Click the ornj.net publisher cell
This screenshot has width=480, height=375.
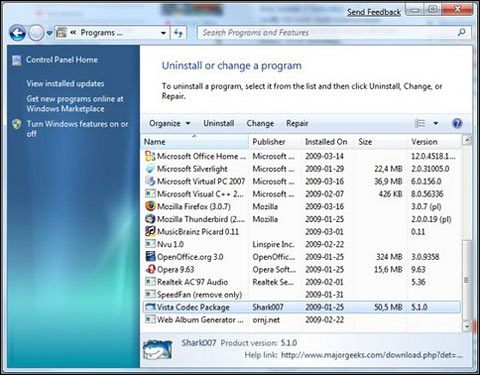(266, 320)
